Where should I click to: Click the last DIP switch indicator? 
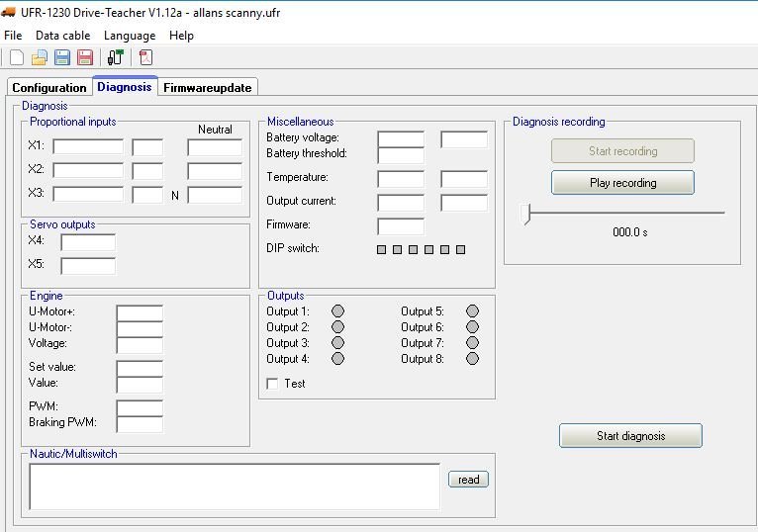(460, 249)
